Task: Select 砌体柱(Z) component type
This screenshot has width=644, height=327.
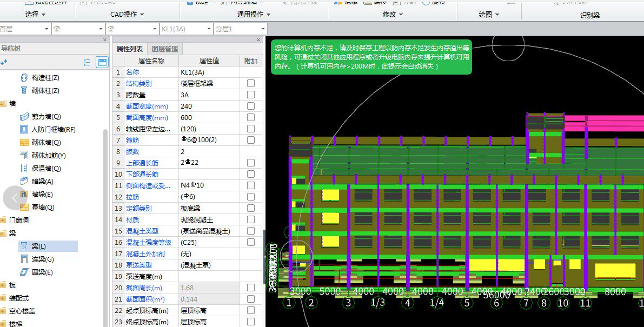Action: coord(40,90)
